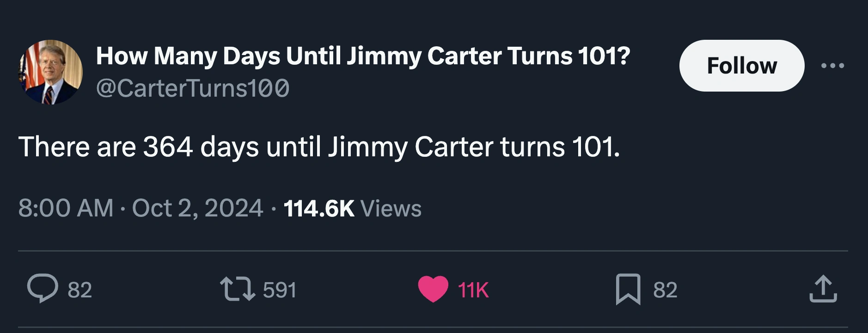
Task: Click the 'Views' label beside 114.6K
Action: [x=391, y=208]
